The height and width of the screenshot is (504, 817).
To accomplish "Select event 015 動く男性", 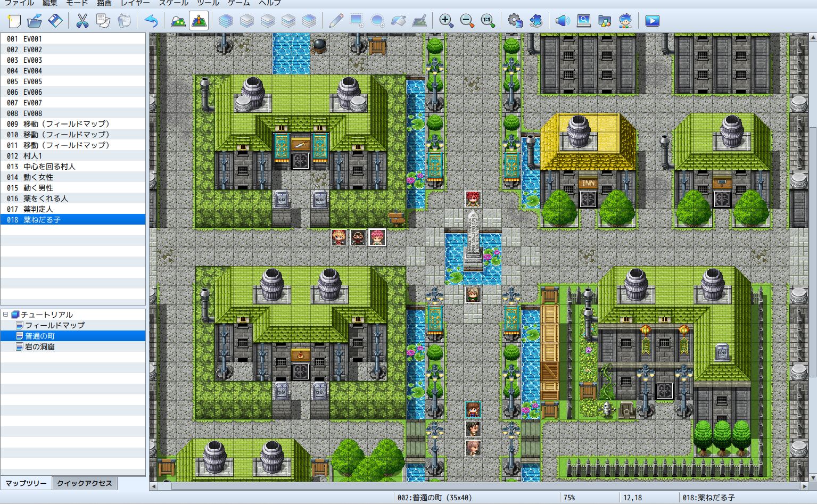I will point(73,188).
